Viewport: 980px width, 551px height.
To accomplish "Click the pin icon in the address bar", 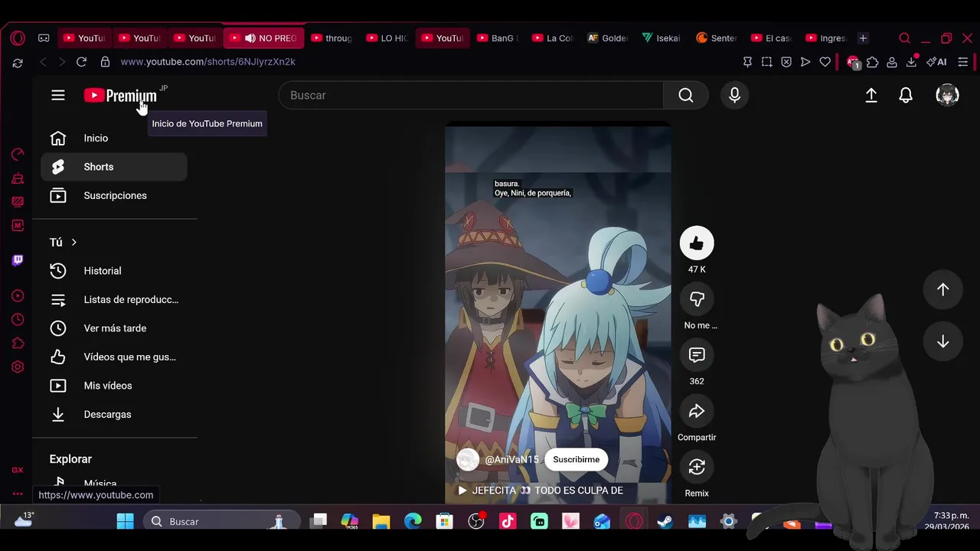I will (747, 62).
